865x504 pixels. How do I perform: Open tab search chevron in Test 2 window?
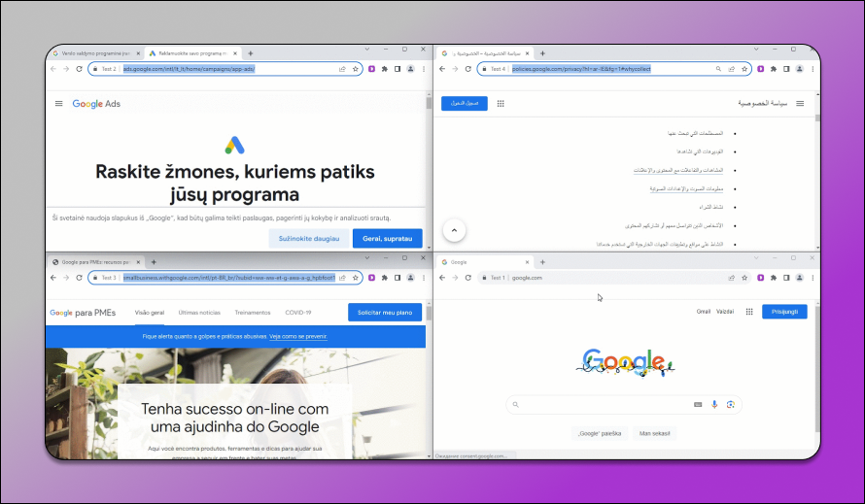pyautogui.click(x=366, y=50)
